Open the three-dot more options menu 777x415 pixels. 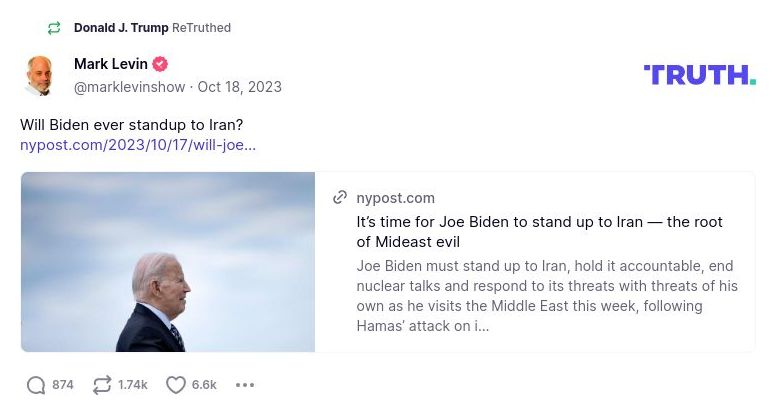click(x=245, y=385)
